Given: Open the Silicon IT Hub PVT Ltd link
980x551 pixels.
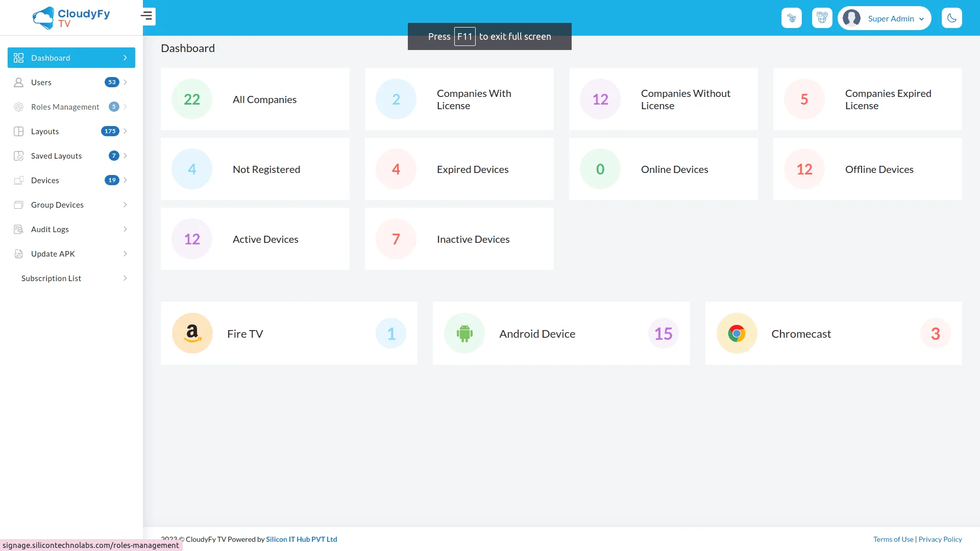Looking at the screenshot, I should point(301,539).
